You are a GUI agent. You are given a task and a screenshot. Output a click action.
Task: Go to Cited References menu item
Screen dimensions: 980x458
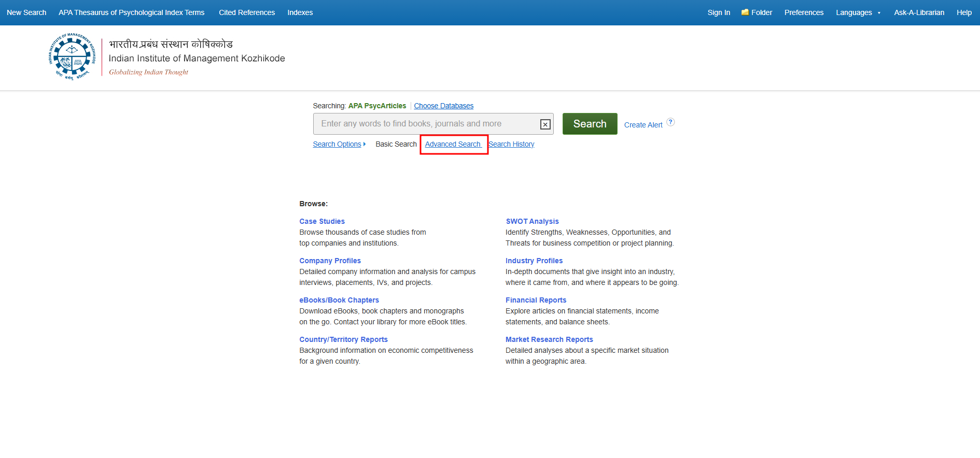pyautogui.click(x=247, y=12)
